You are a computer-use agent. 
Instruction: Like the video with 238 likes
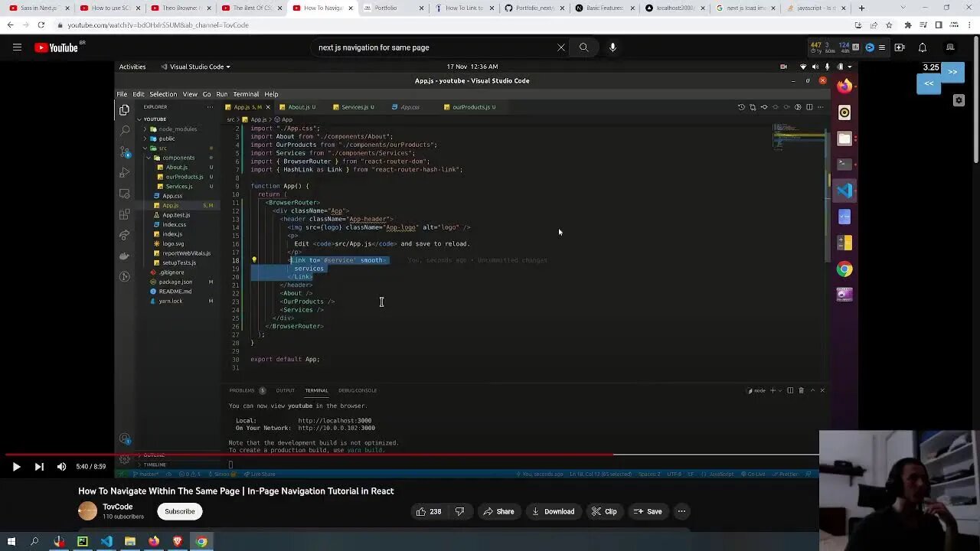click(428, 511)
